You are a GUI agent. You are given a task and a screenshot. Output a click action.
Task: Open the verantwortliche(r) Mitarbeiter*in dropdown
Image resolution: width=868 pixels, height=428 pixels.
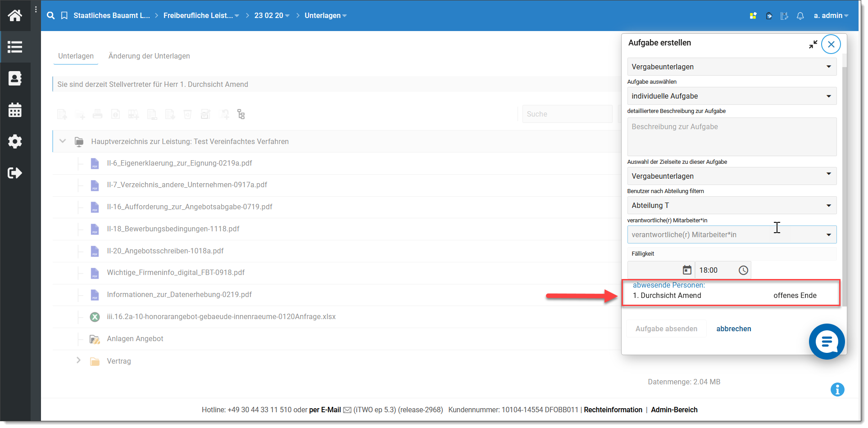[732, 234]
